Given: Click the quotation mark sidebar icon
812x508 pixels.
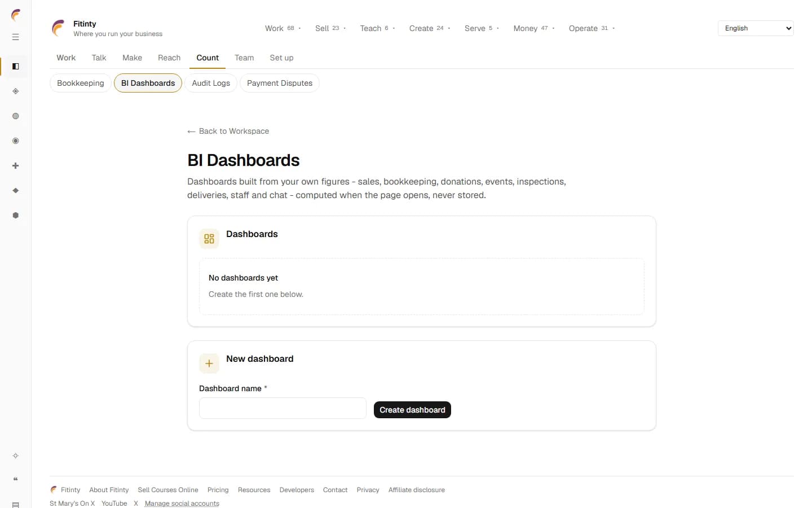Looking at the screenshot, I should (x=16, y=479).
